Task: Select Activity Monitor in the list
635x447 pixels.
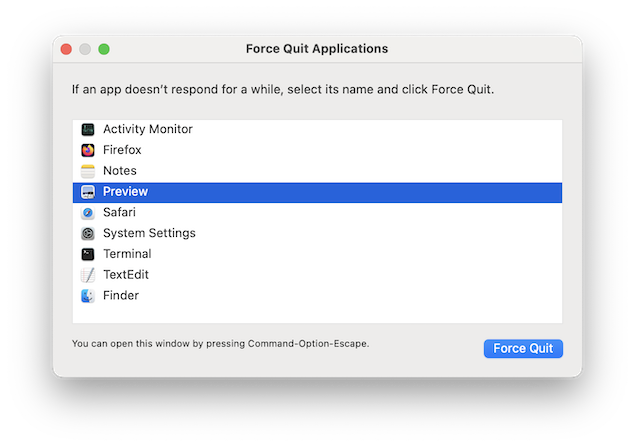Action: tap(148, 129)
